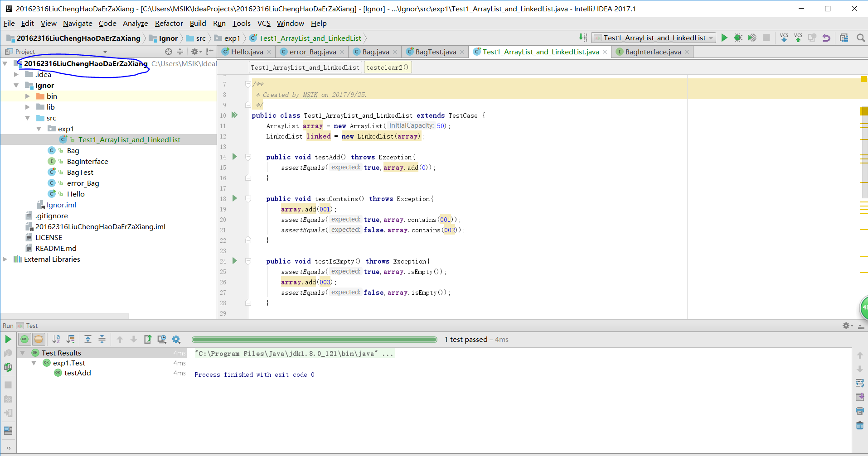
Task: Select BagInterface in project tree
Action: 87,161
